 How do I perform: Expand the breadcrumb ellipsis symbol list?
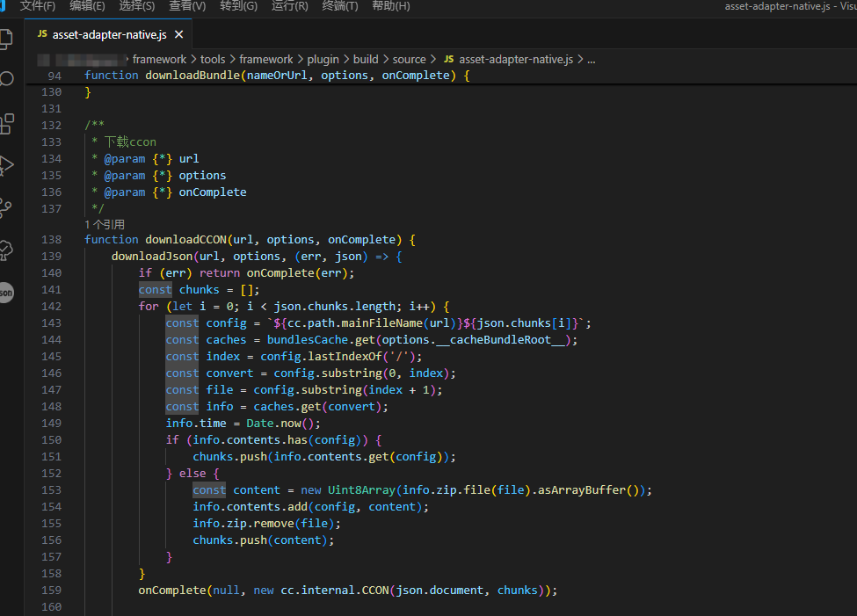tap(591, 59)
